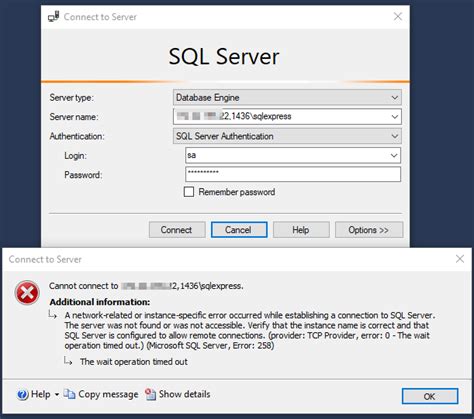Click the network-related error paragraph text
Viewport: 474px width, 419px height.
click(250, 330)
